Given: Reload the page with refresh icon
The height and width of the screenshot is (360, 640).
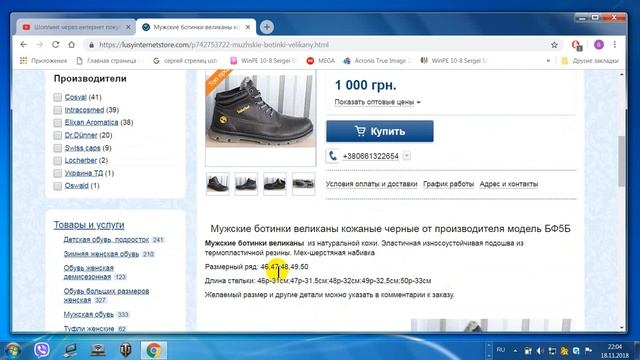Looking at the screenshot, I should click(56, 44).
